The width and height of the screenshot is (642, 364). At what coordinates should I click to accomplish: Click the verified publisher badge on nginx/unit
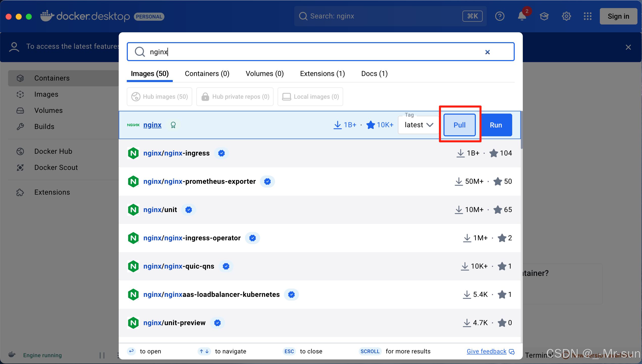(188, 210)
